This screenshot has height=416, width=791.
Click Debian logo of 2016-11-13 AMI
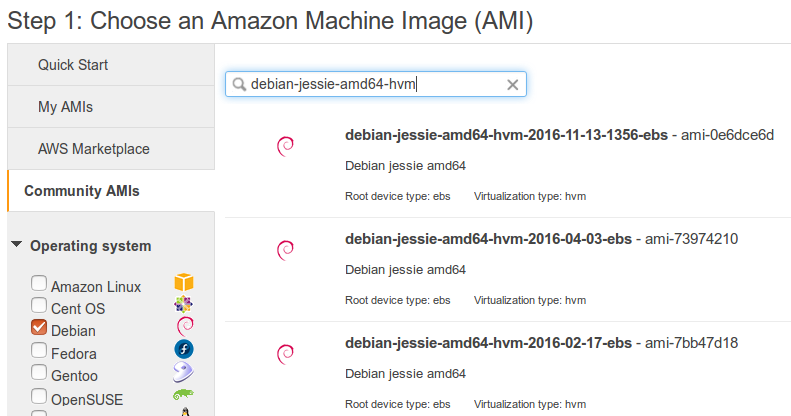point(285,147)
